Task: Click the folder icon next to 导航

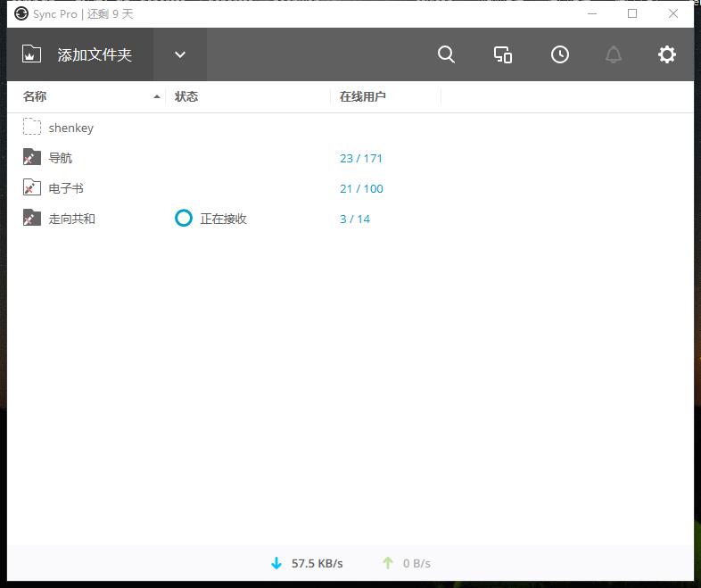Action: coord(32,157)
